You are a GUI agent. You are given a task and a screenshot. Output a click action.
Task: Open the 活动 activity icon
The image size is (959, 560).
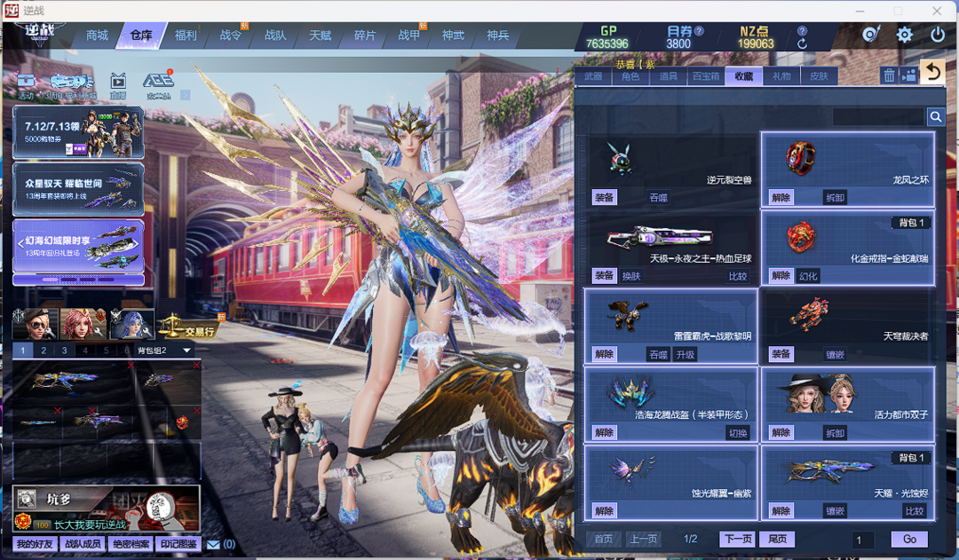pos(26,86)
